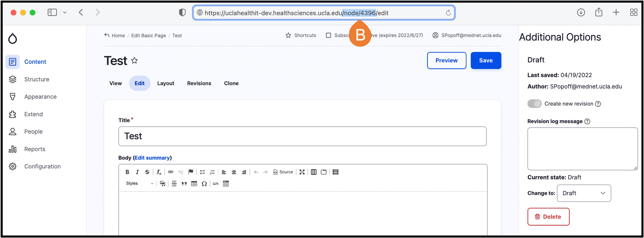Check the Subscription checkbox in top bar

pyautogui.click(x=329, y=36)
